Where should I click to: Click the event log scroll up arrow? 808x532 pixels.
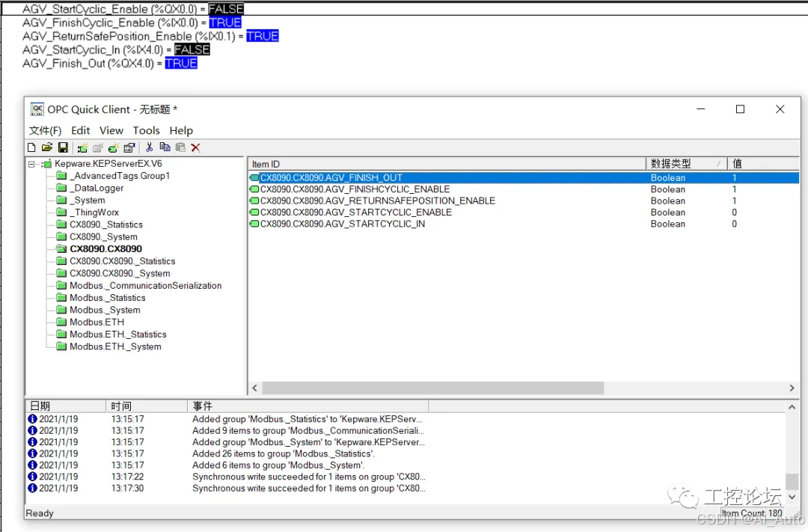click(792, 407)
